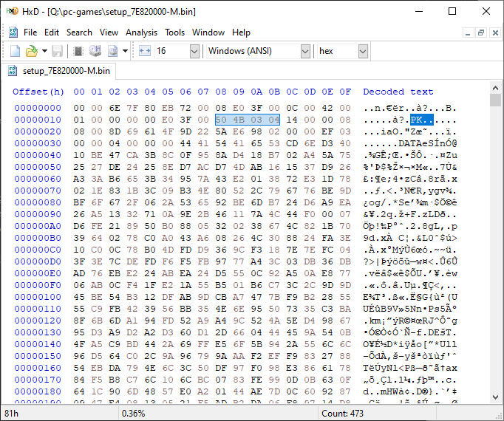Click offset row 00000080
Viewport: 504px width, 421px height.
click(38, 202)
